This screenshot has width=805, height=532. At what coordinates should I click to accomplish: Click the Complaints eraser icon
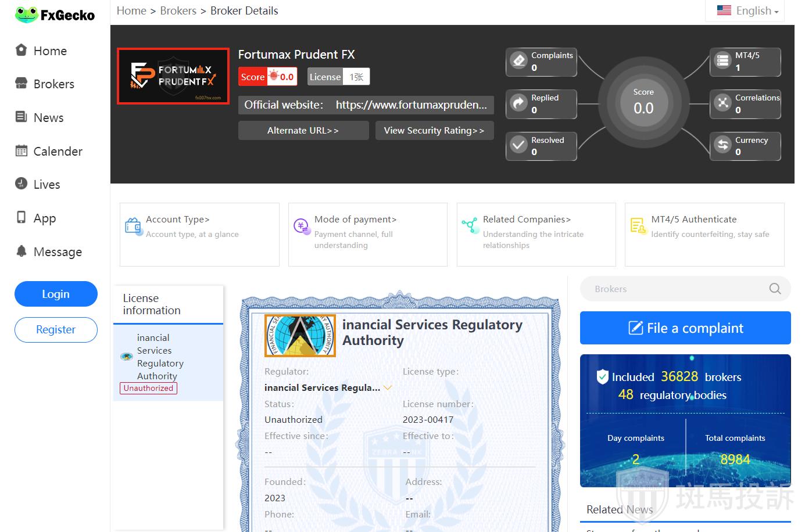tap(518, 60)
